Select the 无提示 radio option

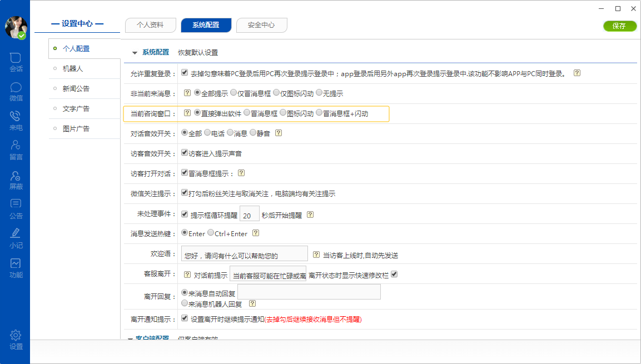tap(319, 93)
